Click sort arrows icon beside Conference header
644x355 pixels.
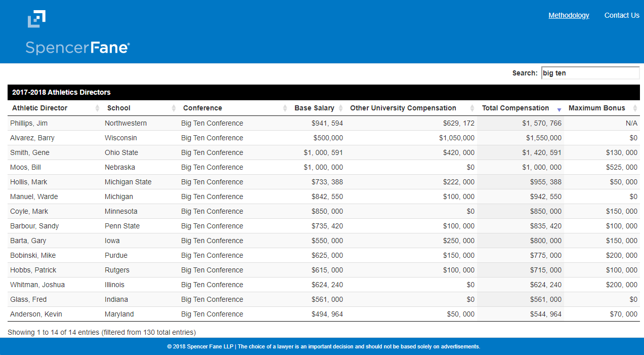click(x=285, y=108)
